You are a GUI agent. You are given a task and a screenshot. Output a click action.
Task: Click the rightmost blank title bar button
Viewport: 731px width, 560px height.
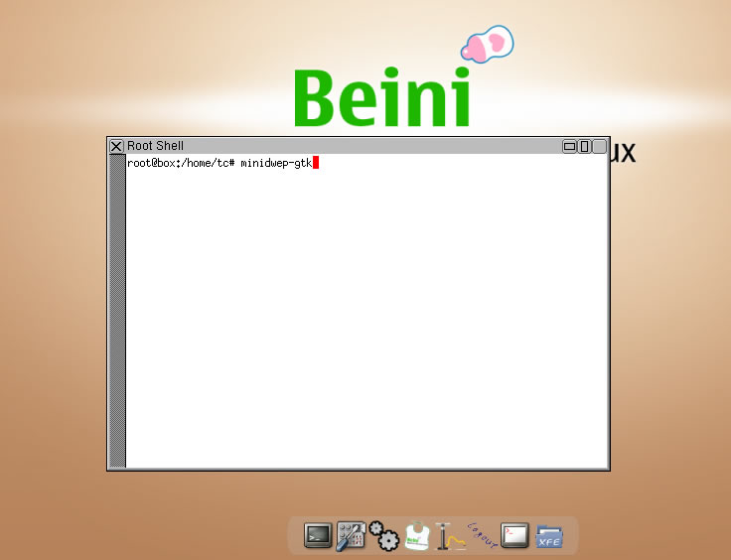coord(599,146)
